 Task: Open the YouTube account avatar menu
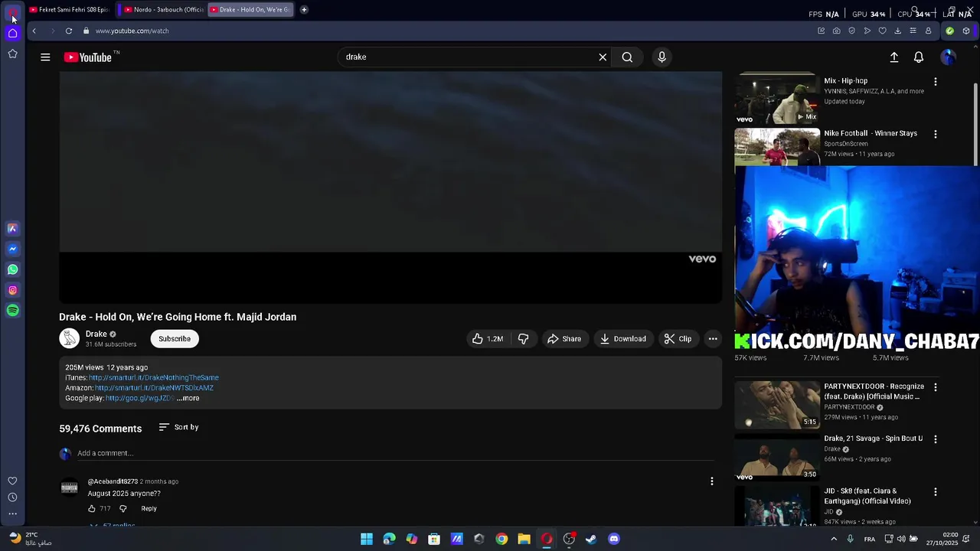tap(948, 57)
